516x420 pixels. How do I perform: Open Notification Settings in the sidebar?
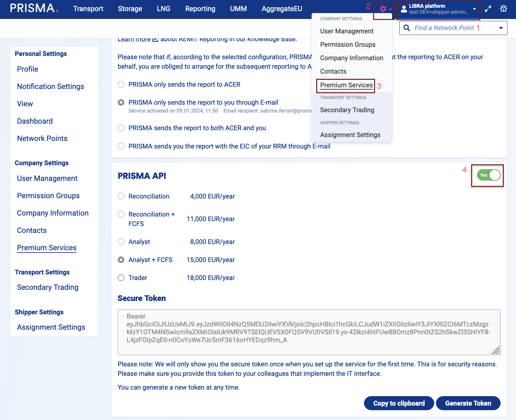coord(50,86)
